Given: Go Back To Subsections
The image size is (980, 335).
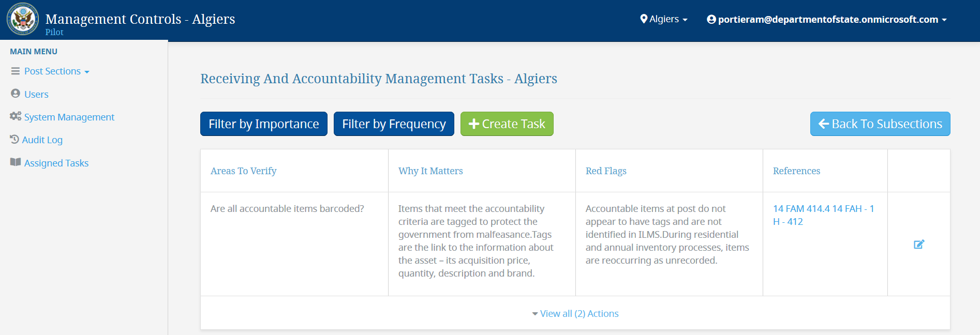Looking at the screenshot, I should click(x=880, y=124).
